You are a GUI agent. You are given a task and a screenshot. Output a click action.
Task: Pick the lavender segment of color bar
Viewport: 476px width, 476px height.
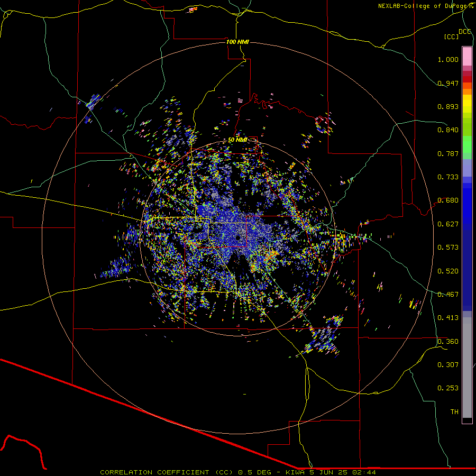click(467, 168)
